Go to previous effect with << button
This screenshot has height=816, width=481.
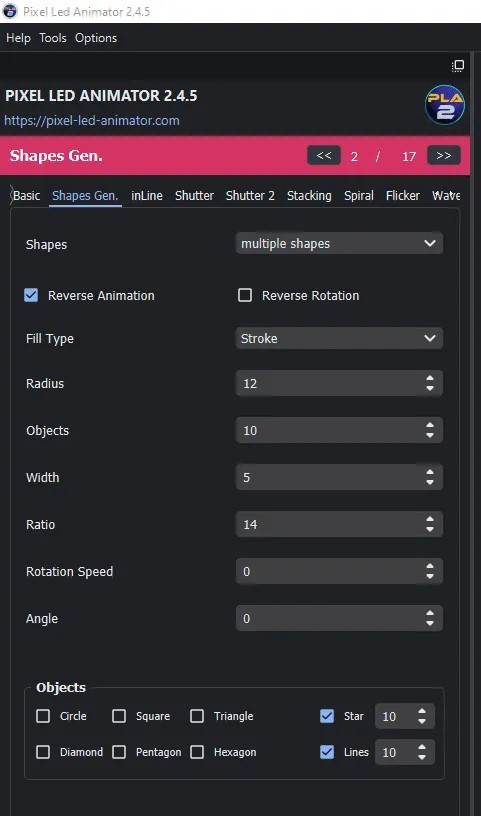click(x=324, y=156)
